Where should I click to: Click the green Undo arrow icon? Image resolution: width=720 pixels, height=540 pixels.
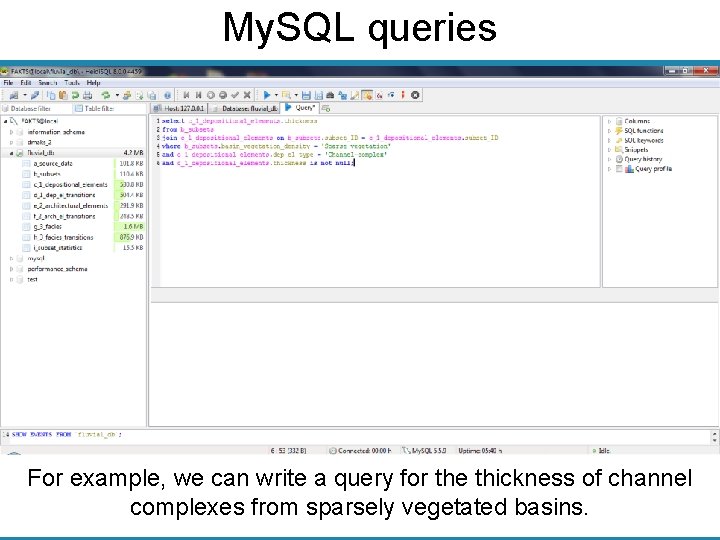click(75, 95)
